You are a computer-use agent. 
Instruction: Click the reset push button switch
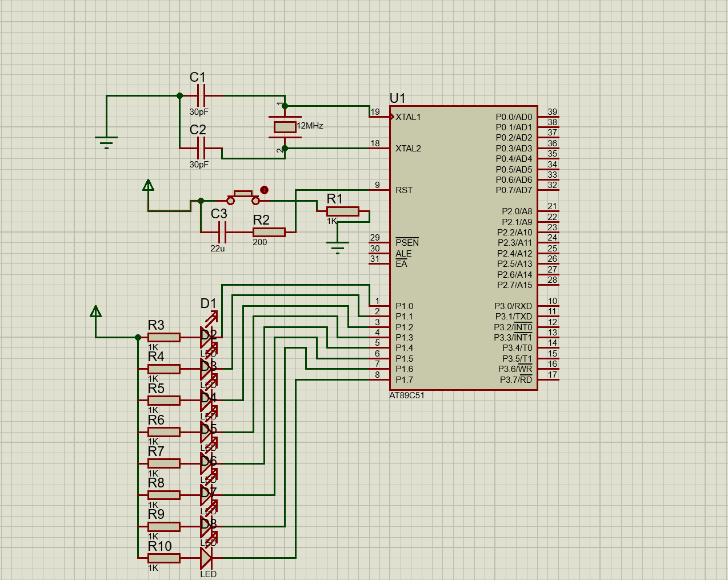pyautogui.click(x=243, y=198)
